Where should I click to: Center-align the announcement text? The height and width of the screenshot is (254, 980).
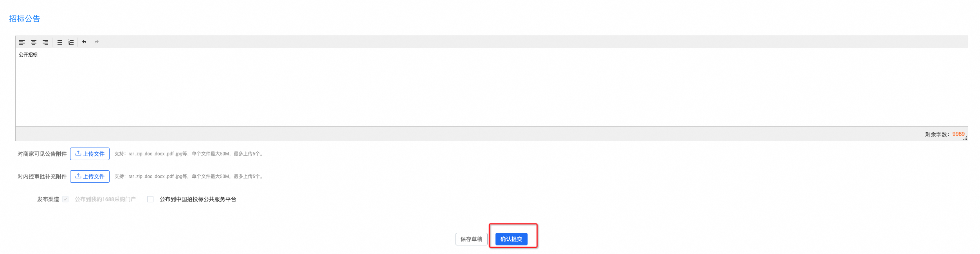[x=34, y=42]
